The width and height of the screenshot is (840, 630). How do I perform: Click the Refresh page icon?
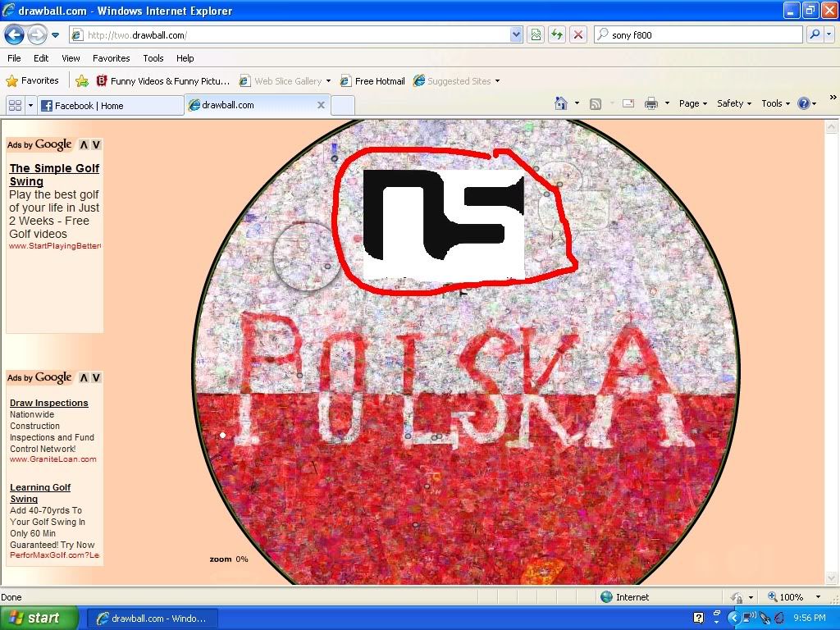pos(557,34)
